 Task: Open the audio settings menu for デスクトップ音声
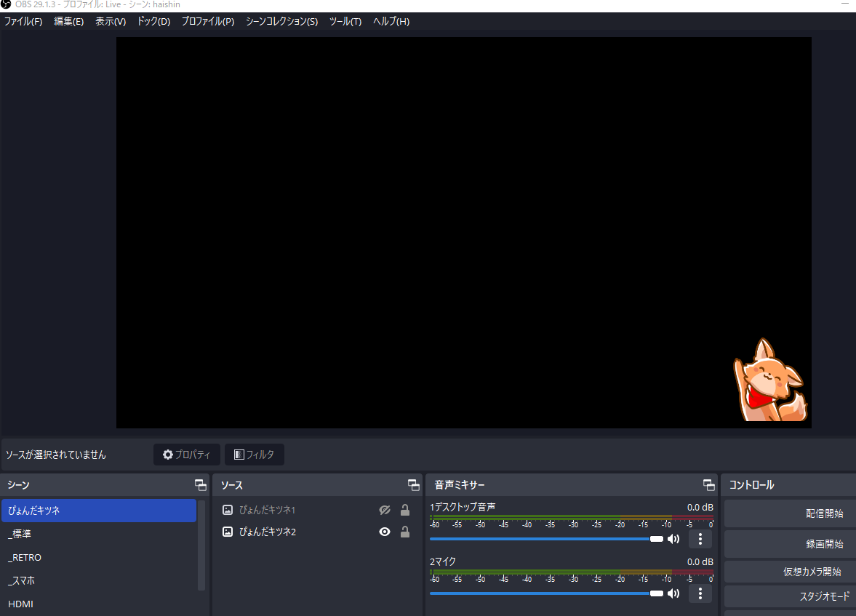click(700, 539)
